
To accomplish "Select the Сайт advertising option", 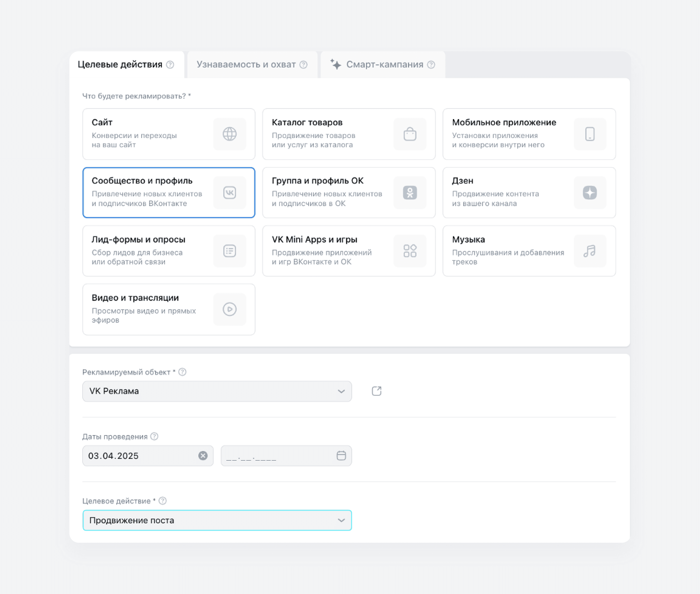I will pos(169,134).
